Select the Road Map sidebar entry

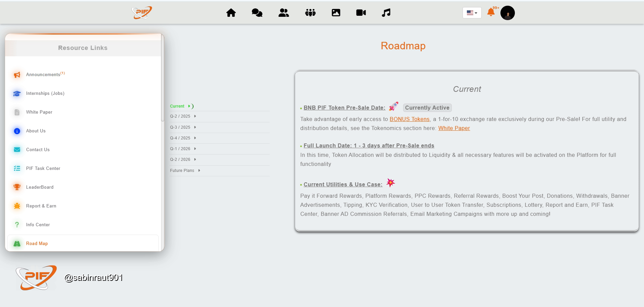[x=83, y=243]
